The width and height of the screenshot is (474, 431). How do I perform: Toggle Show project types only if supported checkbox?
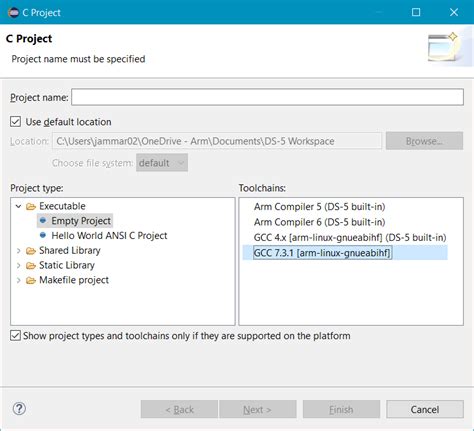coord(15,335)
